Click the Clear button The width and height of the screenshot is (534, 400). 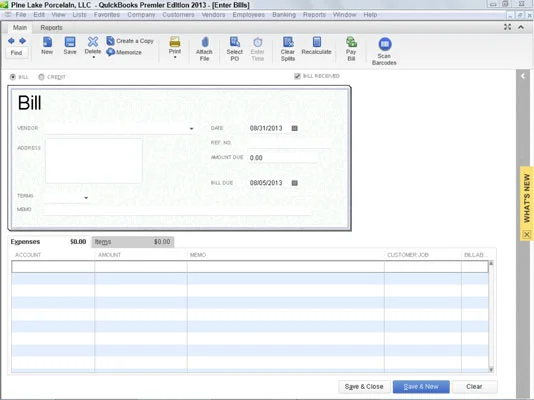(474, 387)
